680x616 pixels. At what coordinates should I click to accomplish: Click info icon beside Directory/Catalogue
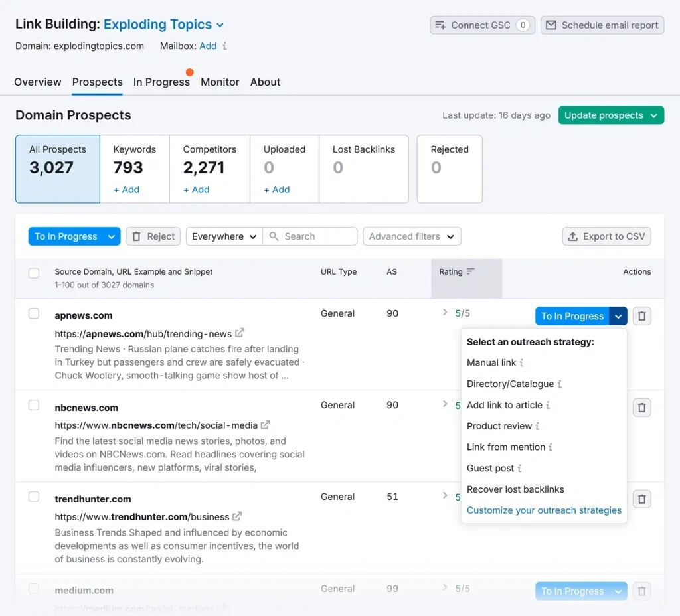(559, 384)
